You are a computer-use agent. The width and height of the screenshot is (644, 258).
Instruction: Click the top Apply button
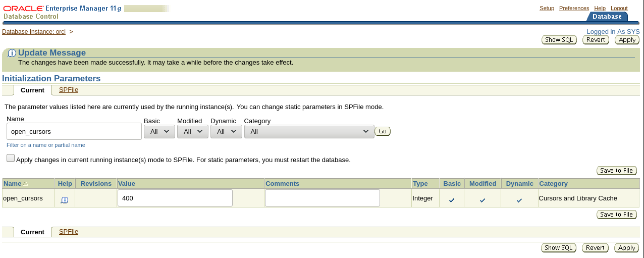pos(627,40)
